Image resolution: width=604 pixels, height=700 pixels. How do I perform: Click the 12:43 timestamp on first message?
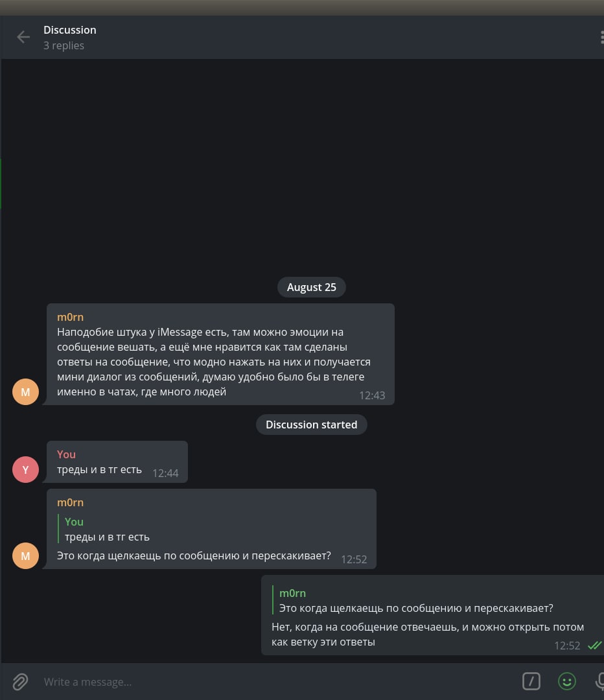tap(372, 395)
